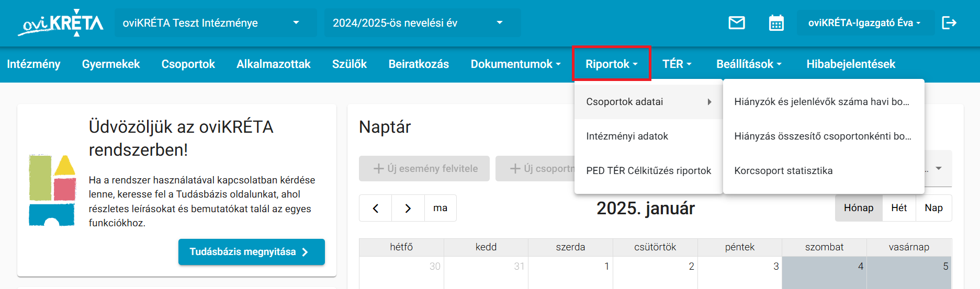The height and width of the screenshot is (289, 980).
Task: Expand the Dokumentumok menu
Action: (x=515, y=64)
